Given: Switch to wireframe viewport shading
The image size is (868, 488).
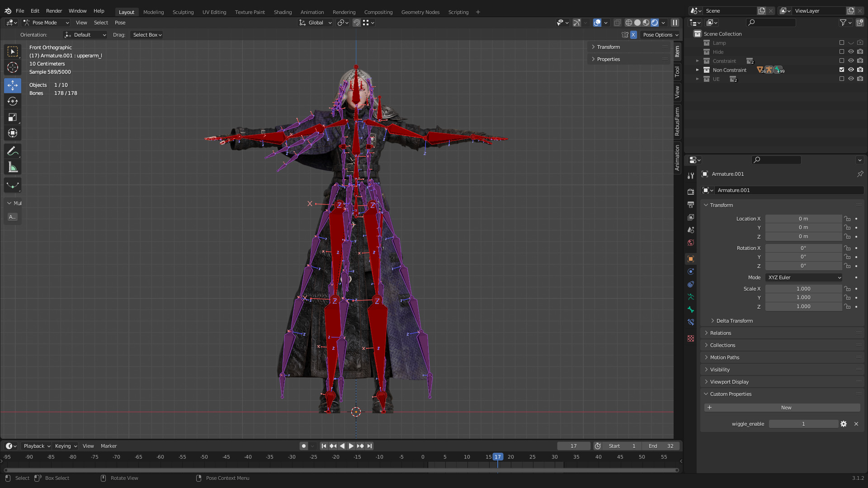Looking at the screenshot, I should [629, 23].
